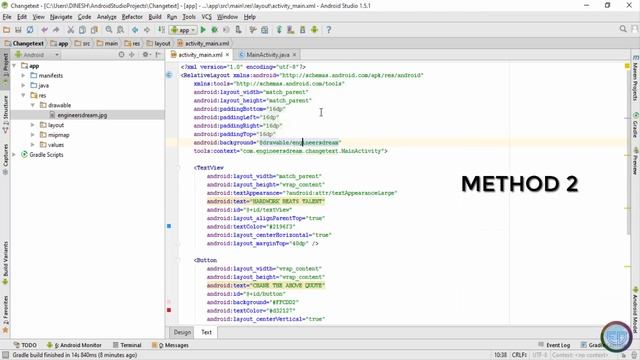Open the AVD Manager icon
640x360 pixels.
click(x=291, y=30)
